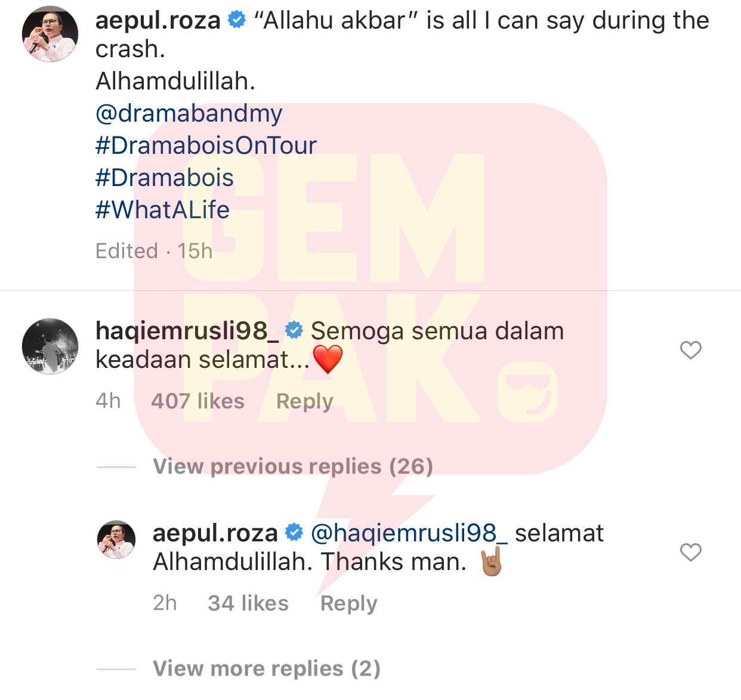Reply to aepul.roza's Thanks man comment
The width and height of the screenshot is (741, 700).
pyautogui.click(x=349, y=604)
